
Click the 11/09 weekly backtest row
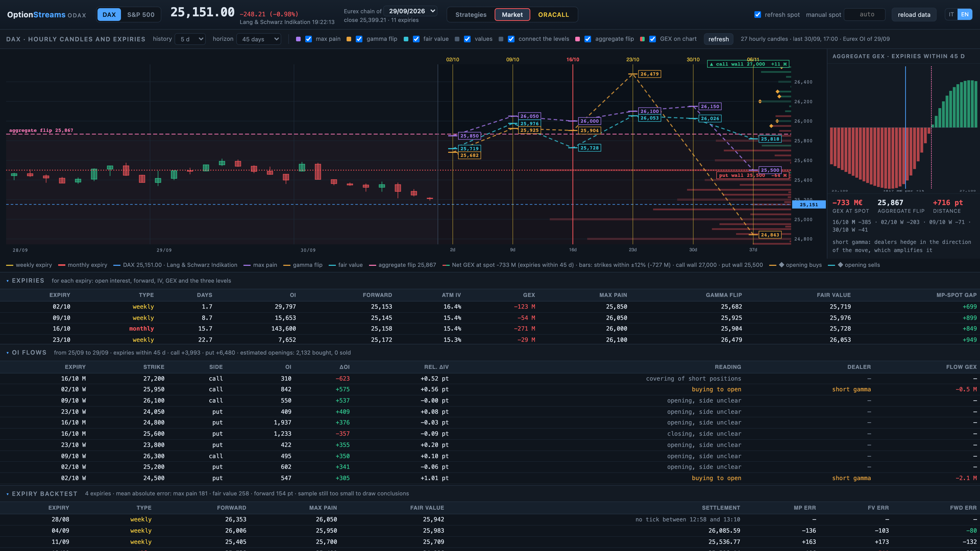point(490,542)
